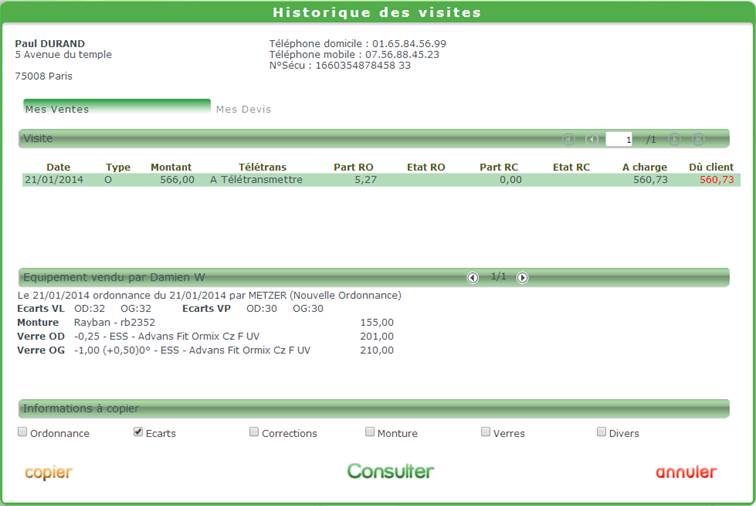
Task: Go to first page in Visite pager
Action: (569, 139)
